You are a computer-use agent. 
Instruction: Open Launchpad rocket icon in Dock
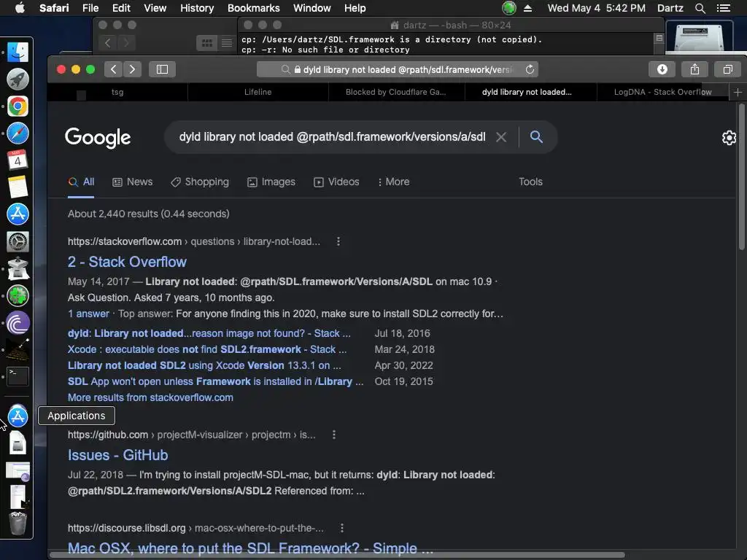18,79
